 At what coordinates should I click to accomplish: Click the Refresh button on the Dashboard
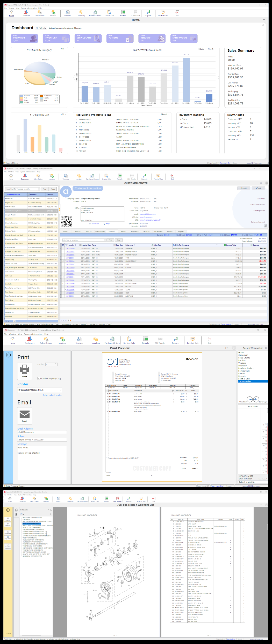coord(41,28)
